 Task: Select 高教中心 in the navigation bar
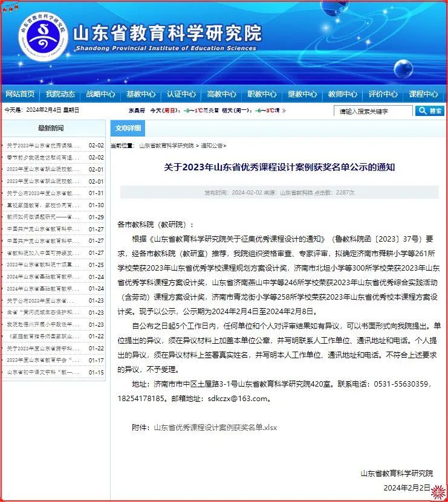pyautogui.click(x=222, y=94)
